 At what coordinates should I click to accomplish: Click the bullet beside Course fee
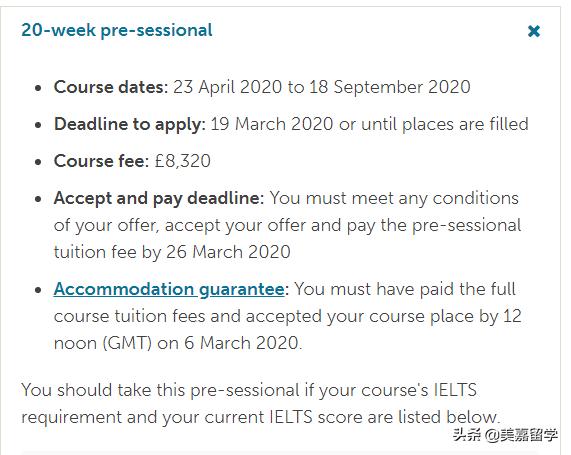coord(38,162)
